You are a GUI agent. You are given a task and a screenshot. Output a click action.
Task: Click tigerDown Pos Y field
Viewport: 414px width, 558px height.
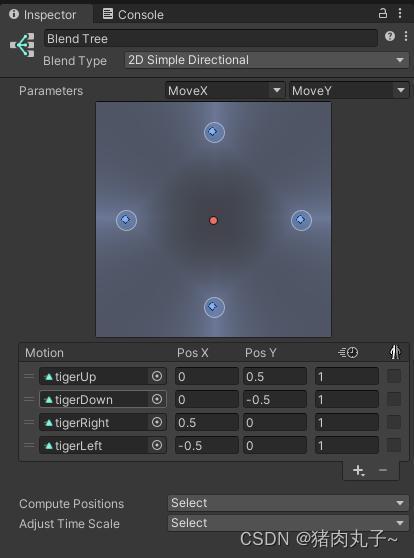(275, 399)
